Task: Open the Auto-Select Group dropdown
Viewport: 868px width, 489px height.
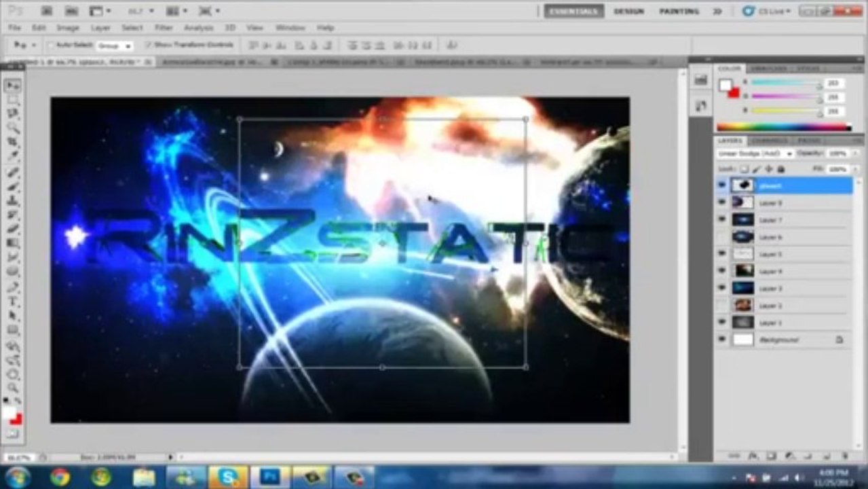Action: click(115, 46)
